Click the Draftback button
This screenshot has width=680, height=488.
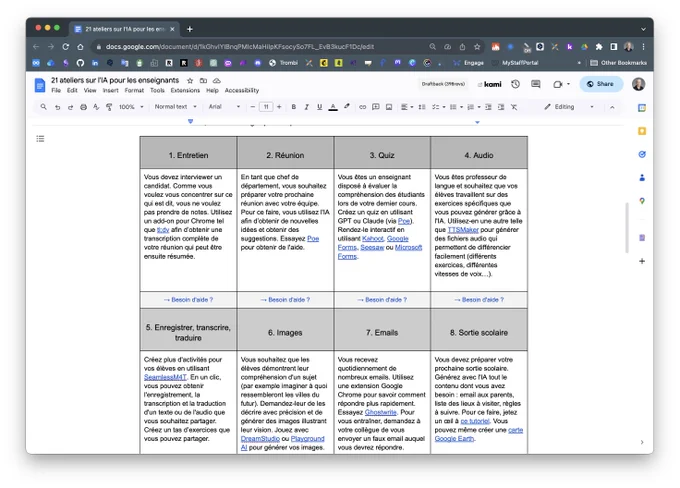(443, 84)
